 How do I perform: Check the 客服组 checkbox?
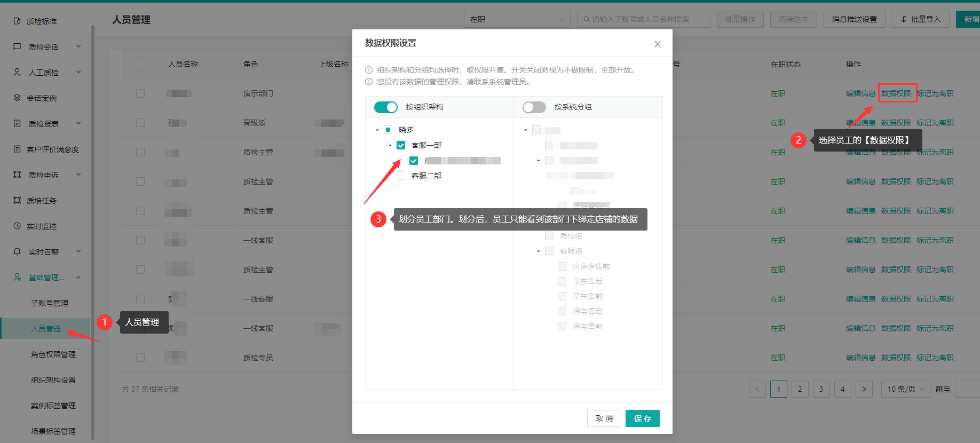pos(549,251)
